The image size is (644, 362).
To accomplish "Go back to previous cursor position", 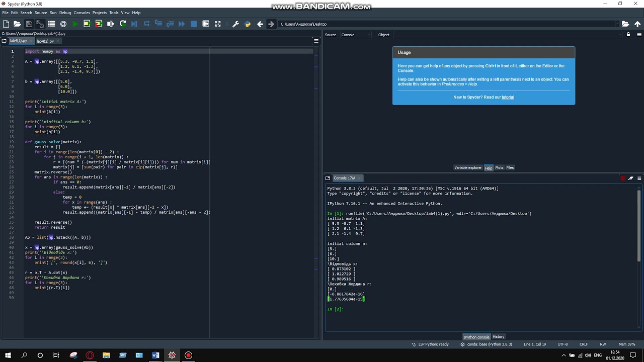I will tap(260, 24).
